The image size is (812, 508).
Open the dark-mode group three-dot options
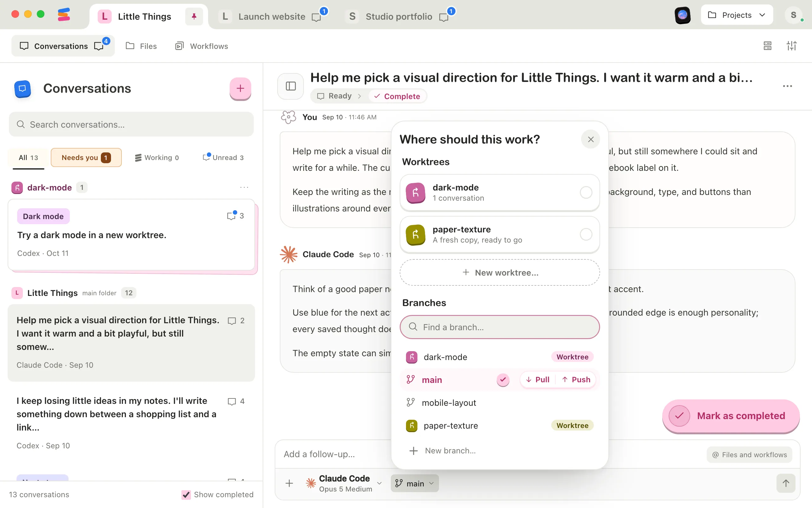(x=244, y=187)
